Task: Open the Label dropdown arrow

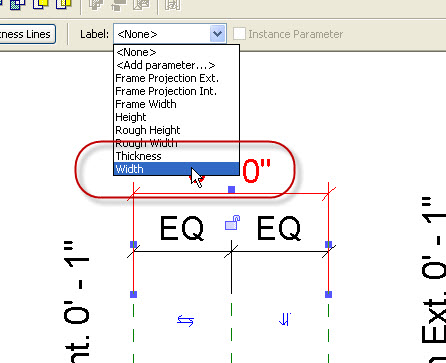Action: (x=218, y=34)
